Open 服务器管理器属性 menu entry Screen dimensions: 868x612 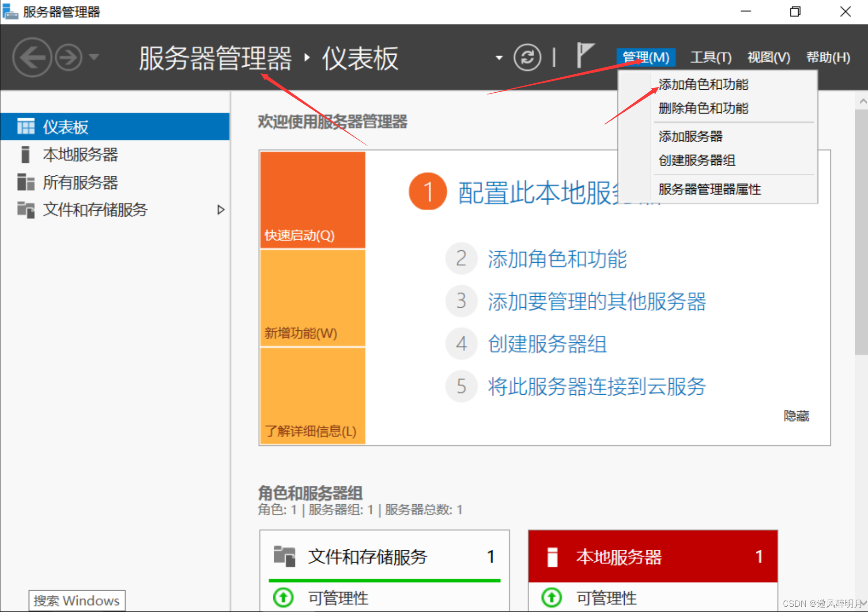pyautogui.click(x=710, y=189)
